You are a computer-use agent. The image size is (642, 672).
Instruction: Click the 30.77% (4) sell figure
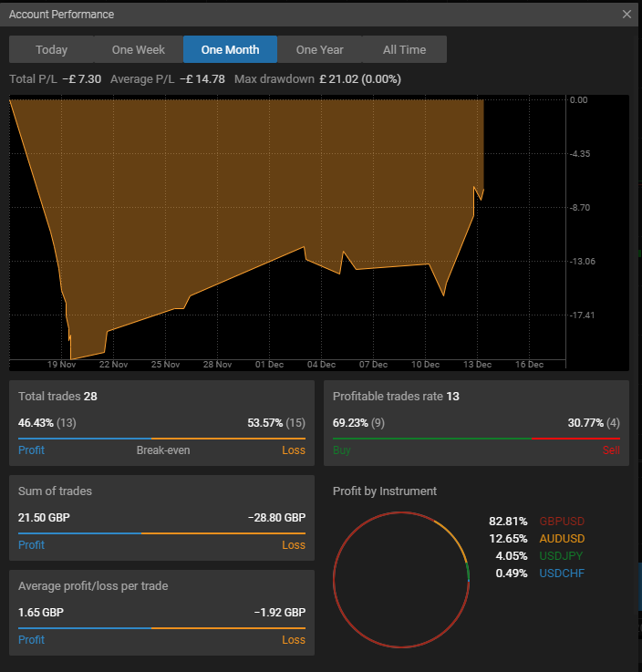(x=594, y=423)
